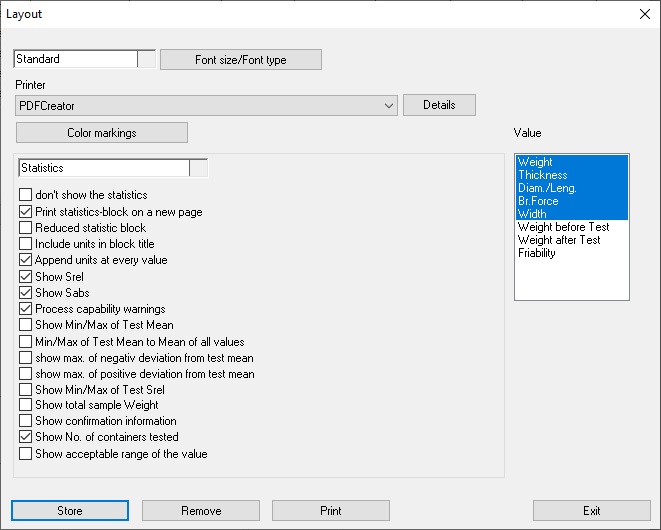
Task: Select Weight before Test in Value list
Action: pyautogui.click(x=563, y=227)
